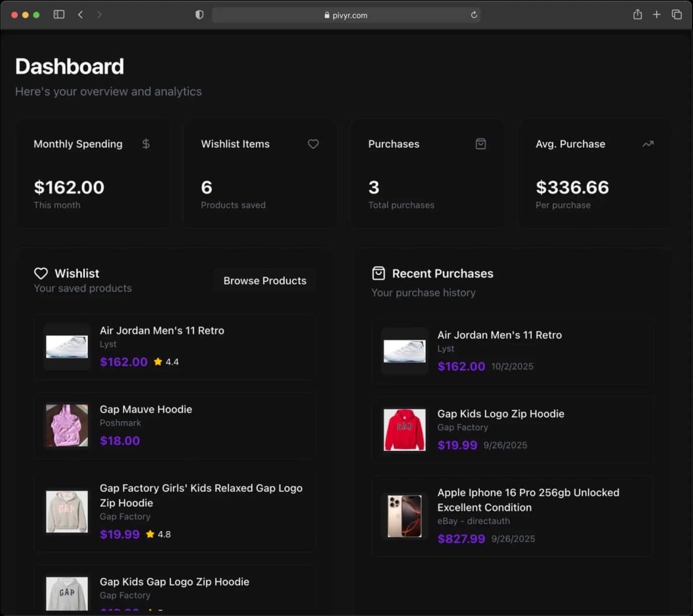
Task: Click the bag icon beside Recent Purchases
Action: [378, 273]
